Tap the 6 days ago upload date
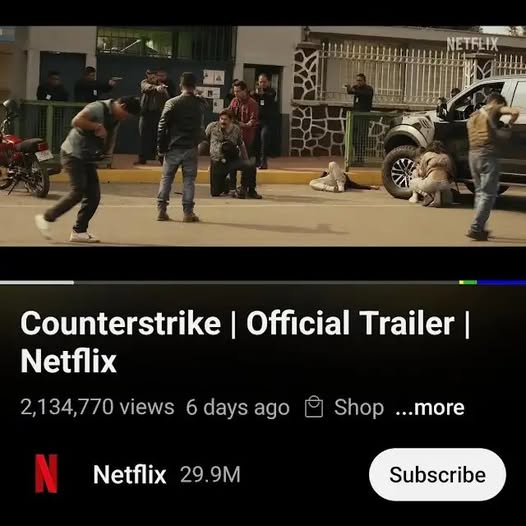 (x=238, y=408)
